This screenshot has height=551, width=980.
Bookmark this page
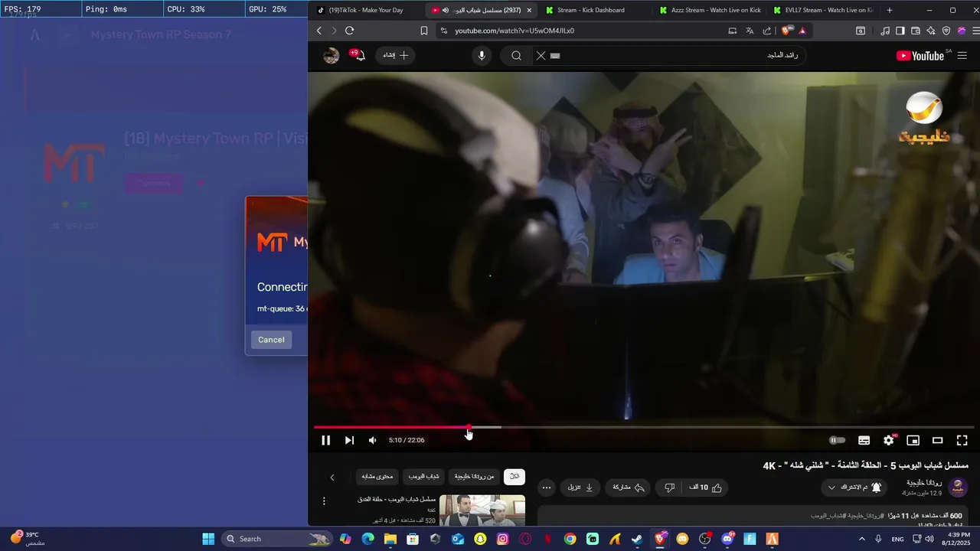(x=423, y=31)
